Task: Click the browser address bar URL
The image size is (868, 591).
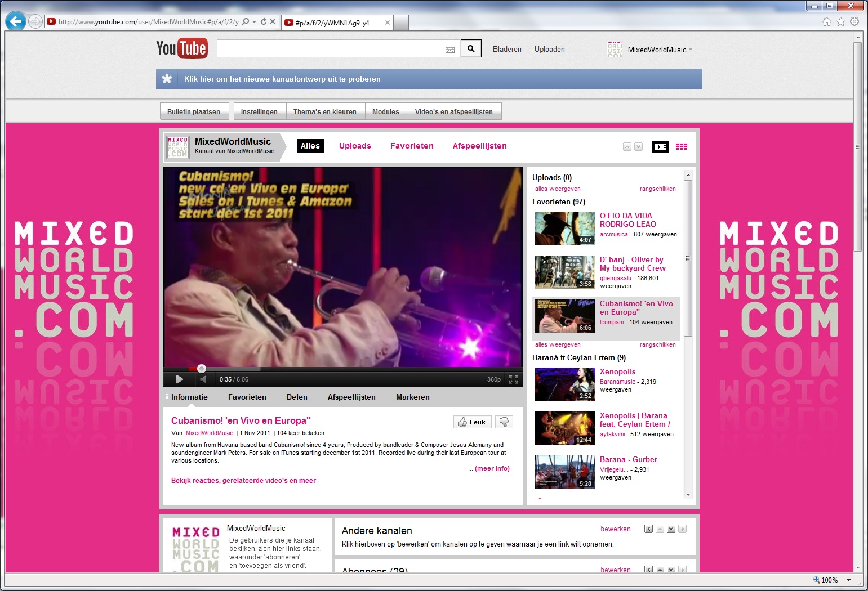Action: click(149, 22)
